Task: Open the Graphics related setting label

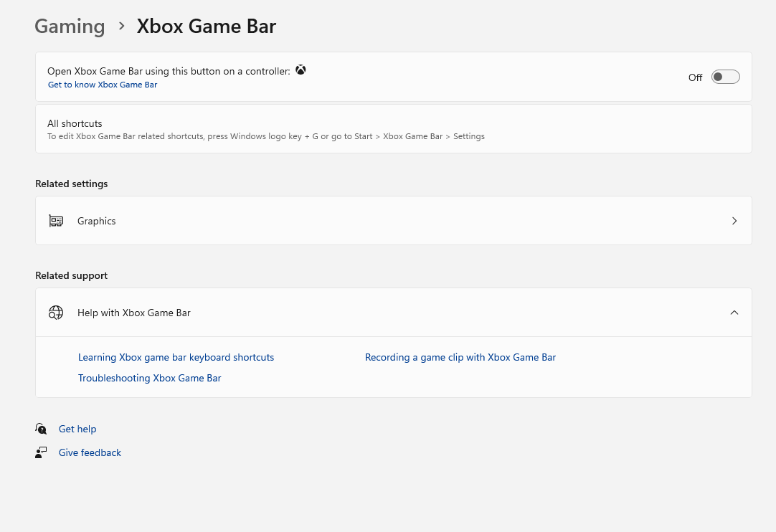Action: coord(97,221)
